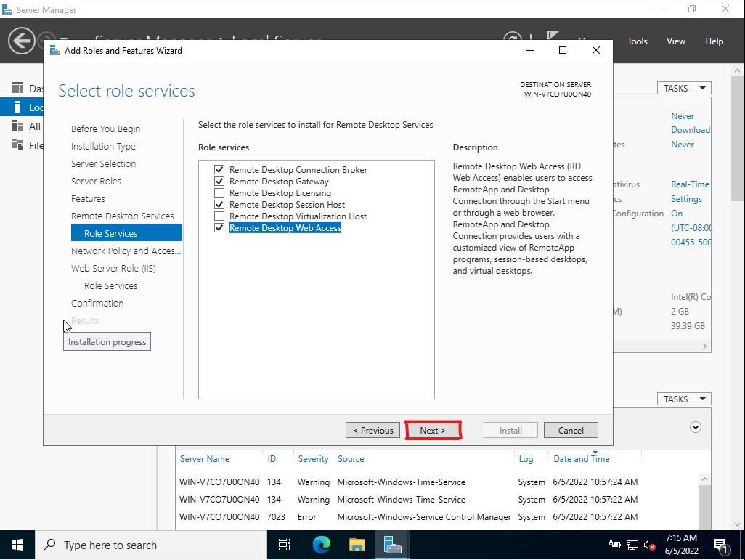
Task: Go to Network Policy and Access step
Action: point(126,251)
